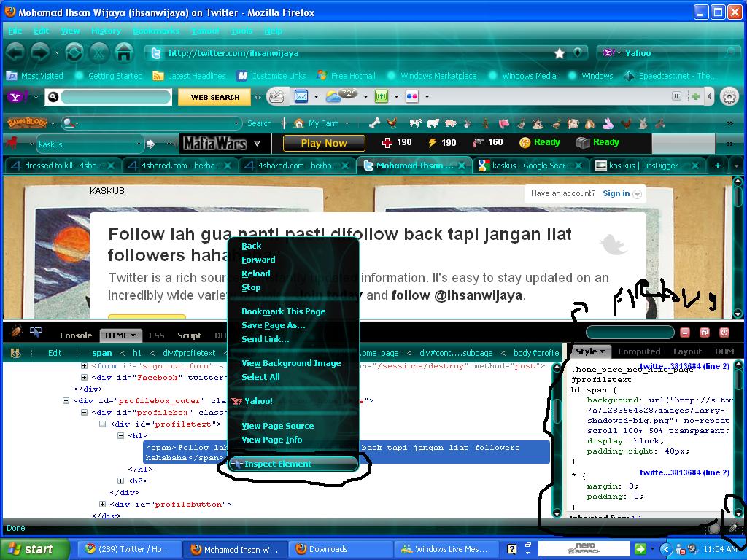
Task: Click the Firefox forward arrow button
Action: coord(40,52)
